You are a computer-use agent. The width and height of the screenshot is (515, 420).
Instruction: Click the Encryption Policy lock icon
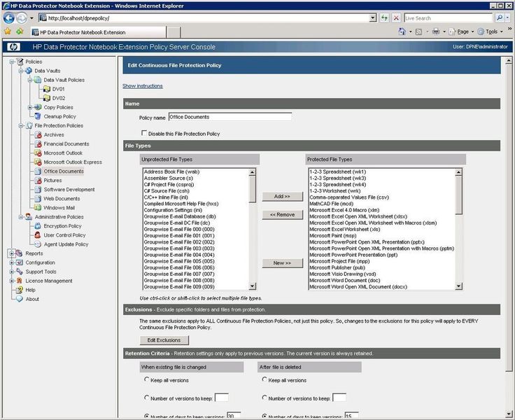[x=38, y=226]
